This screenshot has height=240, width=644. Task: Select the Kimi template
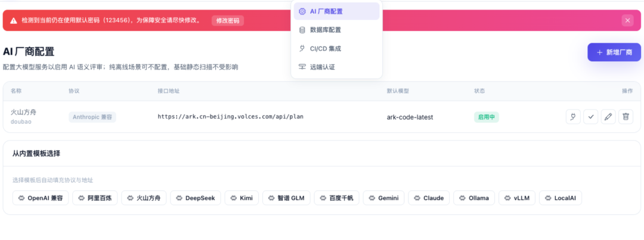(241, 198)
